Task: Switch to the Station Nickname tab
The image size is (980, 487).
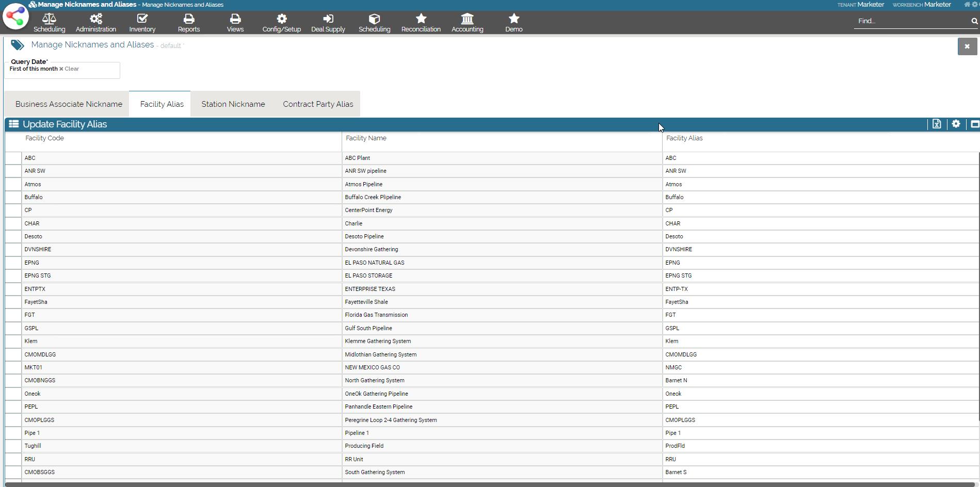Action: point(233,104)
